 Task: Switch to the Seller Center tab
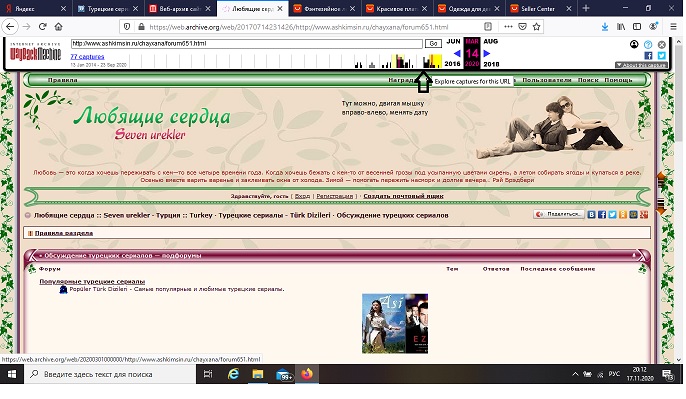pyautogui.click(x=538, y=8)
